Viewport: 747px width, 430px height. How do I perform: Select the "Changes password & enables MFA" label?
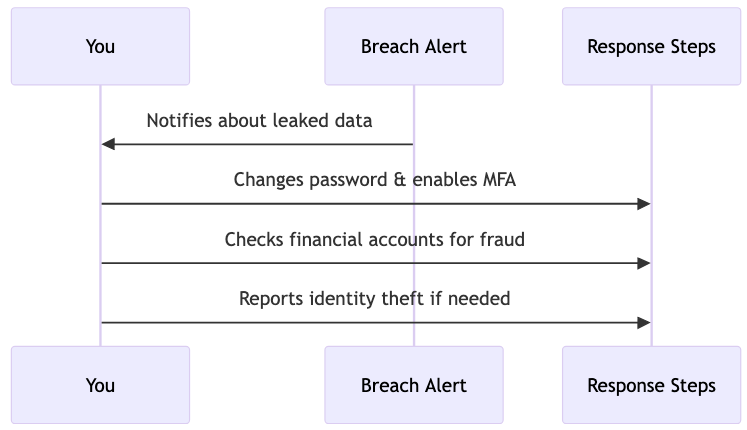click(375, 180)
